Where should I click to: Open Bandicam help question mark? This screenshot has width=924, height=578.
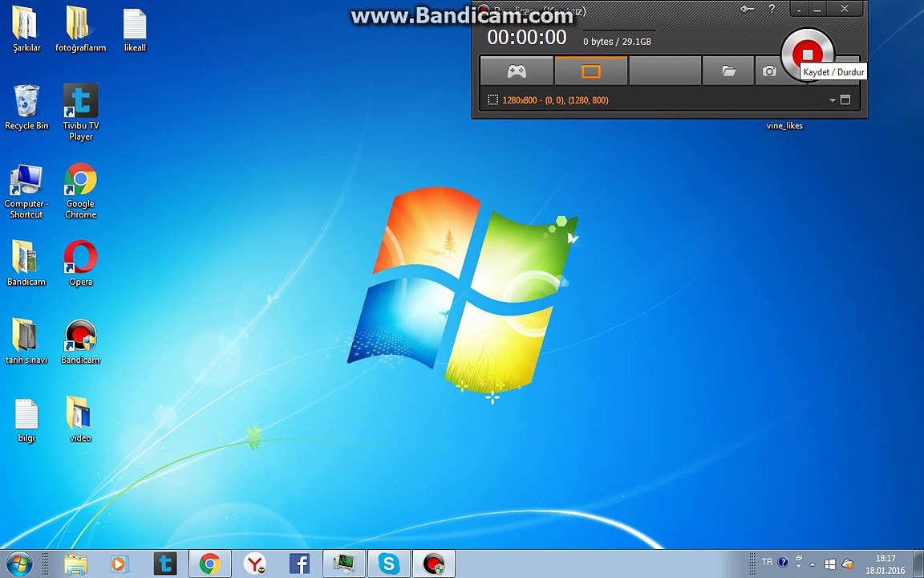772,9
